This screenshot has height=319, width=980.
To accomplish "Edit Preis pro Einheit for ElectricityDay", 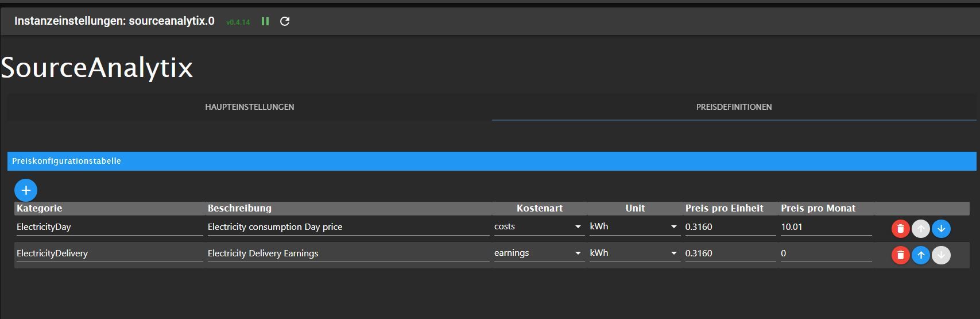I will (730, 227).
